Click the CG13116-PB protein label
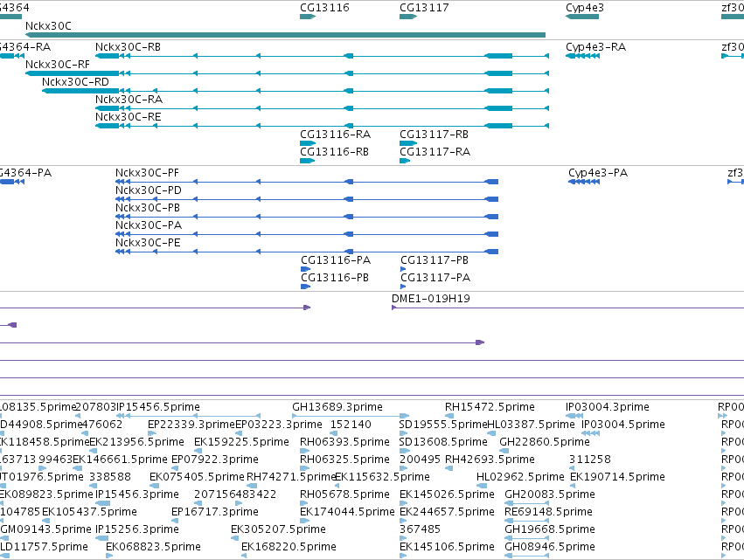 (335, 278)
